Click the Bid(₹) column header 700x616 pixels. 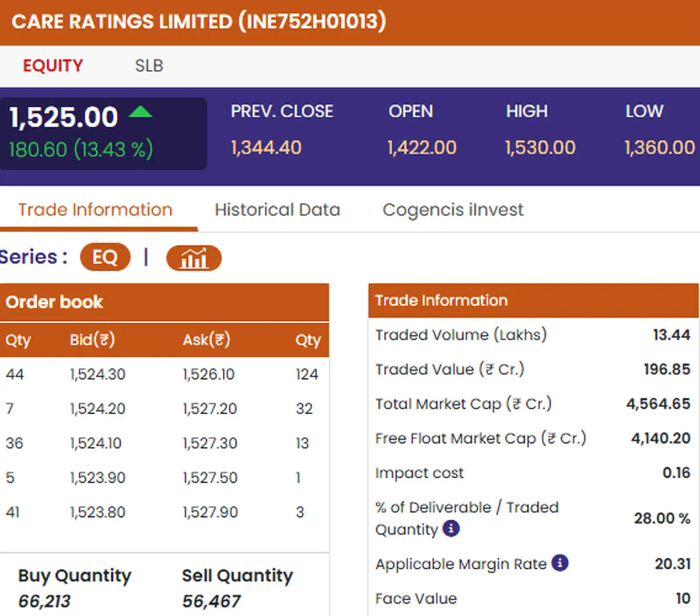tap(92, 339)
